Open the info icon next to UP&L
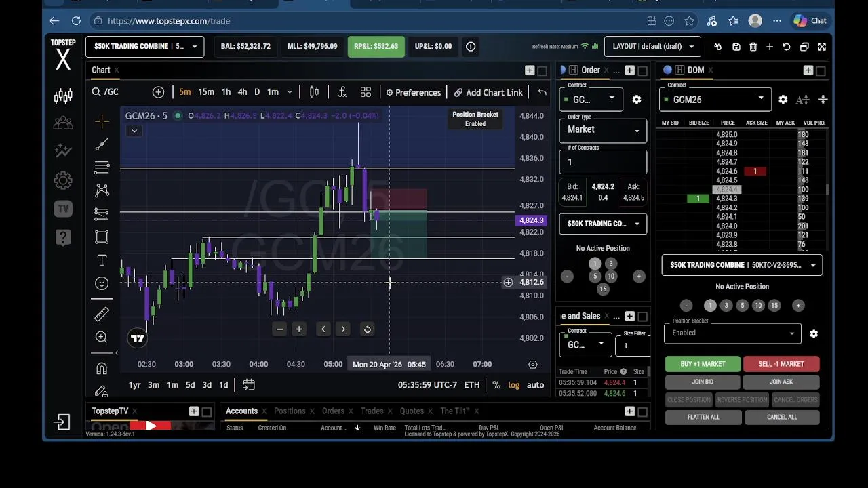 [x=471, y=47]
